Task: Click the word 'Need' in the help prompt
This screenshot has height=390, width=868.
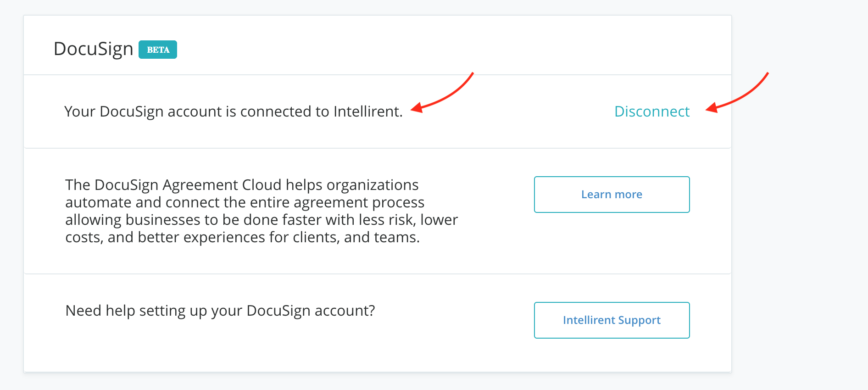Action: [x=83, y=311]
